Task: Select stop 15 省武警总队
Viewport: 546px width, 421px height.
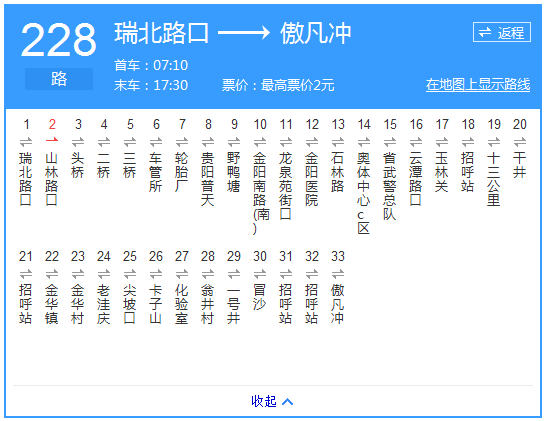Action: (x=390, y=186)
